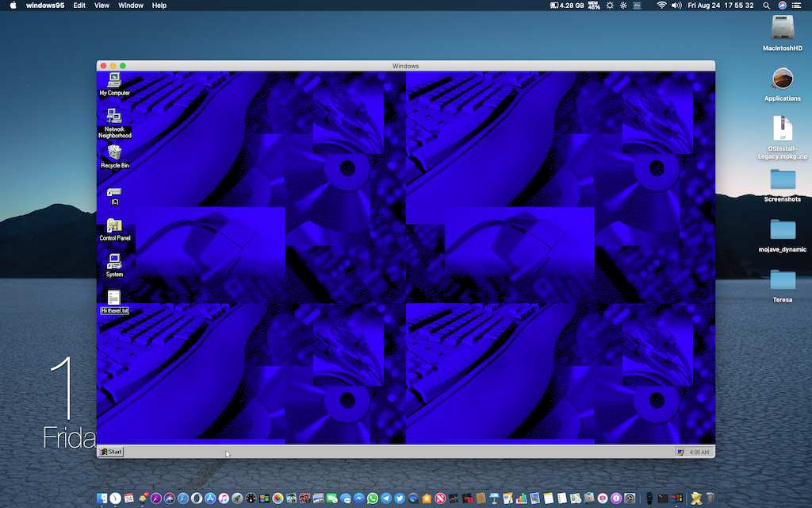Viewport: 812px width, 508px height.
Task: Select the Applications desktop icon
Action: tap(783, 84)
